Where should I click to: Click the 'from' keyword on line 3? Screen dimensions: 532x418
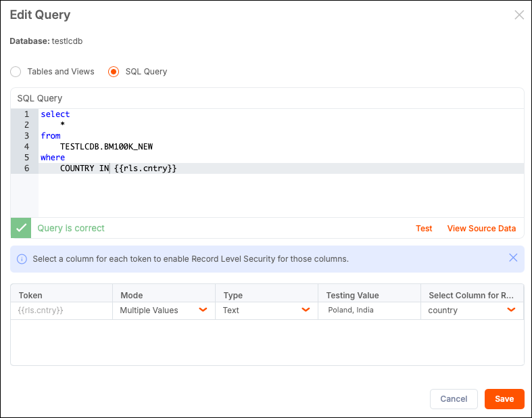click(x=51, y=136)
